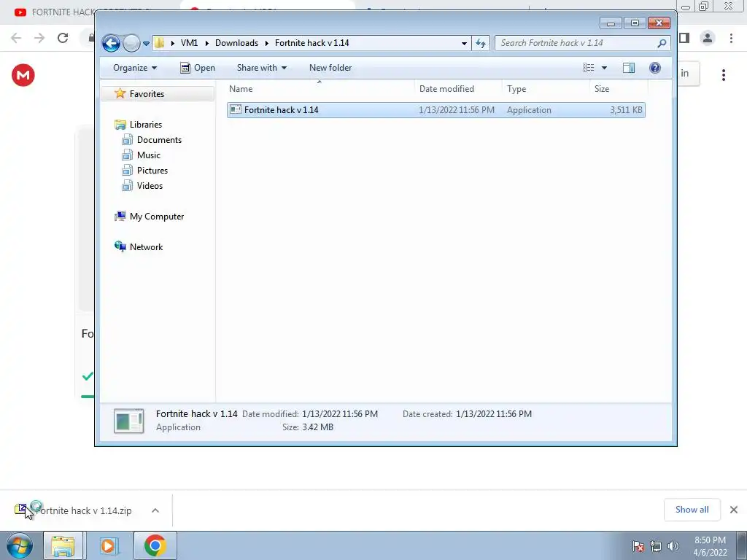This screenshot has height=560, width=747.
Task: Click the magnifier icon in Explorer search
Action: [662, 43]
